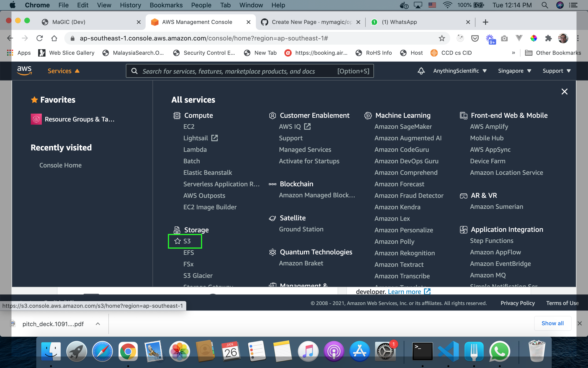588x368 pixels.
Task: Open the Lambda service
Action: [x=195, y=149]
